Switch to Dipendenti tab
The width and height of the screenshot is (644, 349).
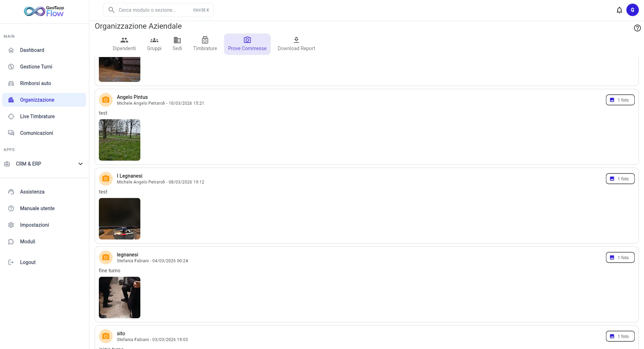(x=124, y=44)
